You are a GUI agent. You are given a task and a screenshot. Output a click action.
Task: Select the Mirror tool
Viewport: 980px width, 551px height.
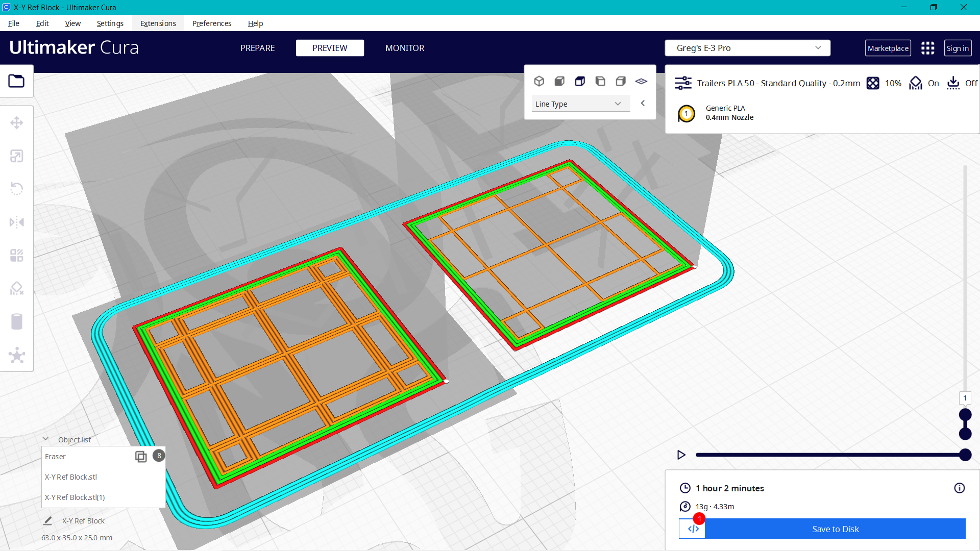17,221
